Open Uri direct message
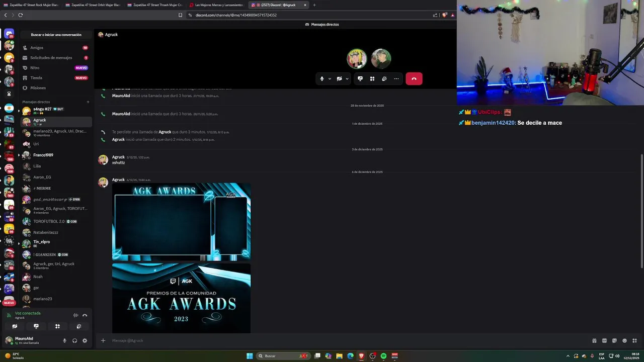644x362 pixels. coord(56,144)
